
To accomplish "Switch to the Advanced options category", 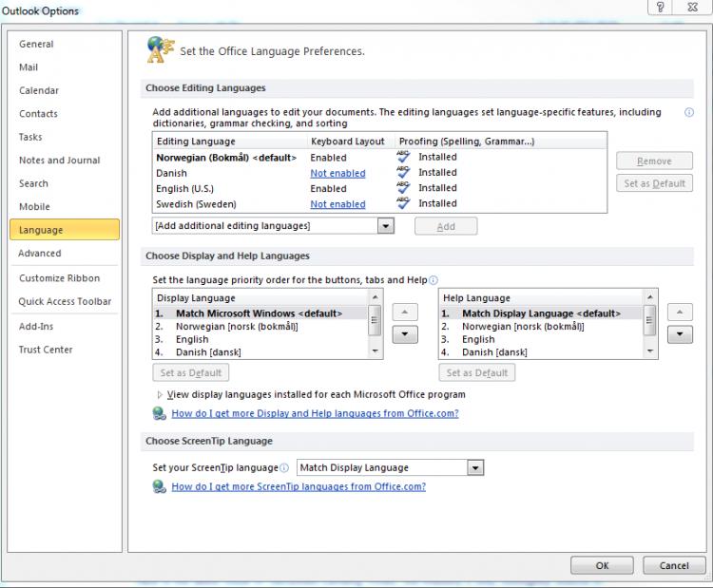I will (x=40, y=254).
